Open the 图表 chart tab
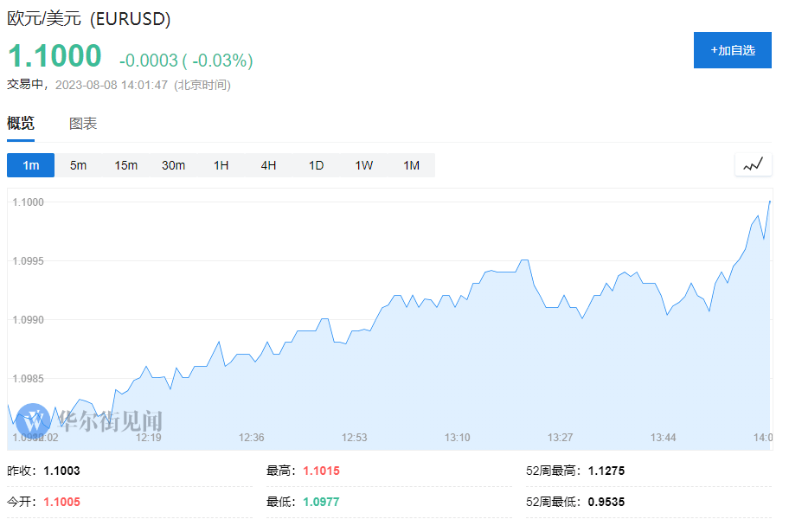The image size is (789, 532). [x=83, y=124]
